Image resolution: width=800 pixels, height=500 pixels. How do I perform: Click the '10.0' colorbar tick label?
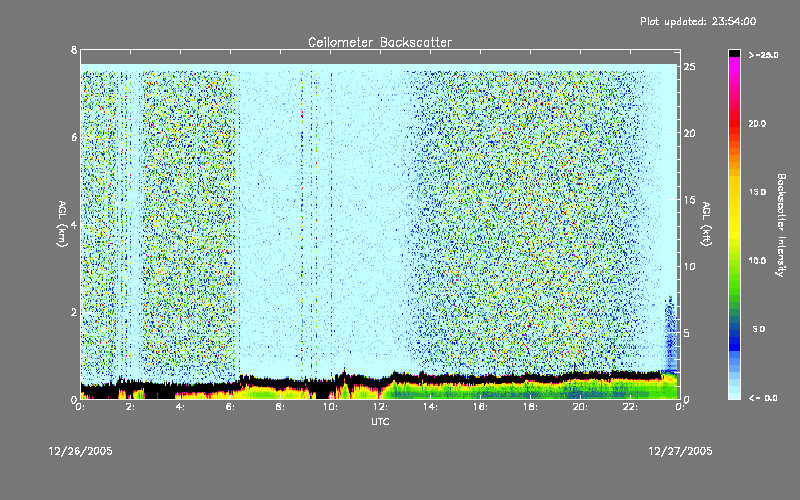757,261
